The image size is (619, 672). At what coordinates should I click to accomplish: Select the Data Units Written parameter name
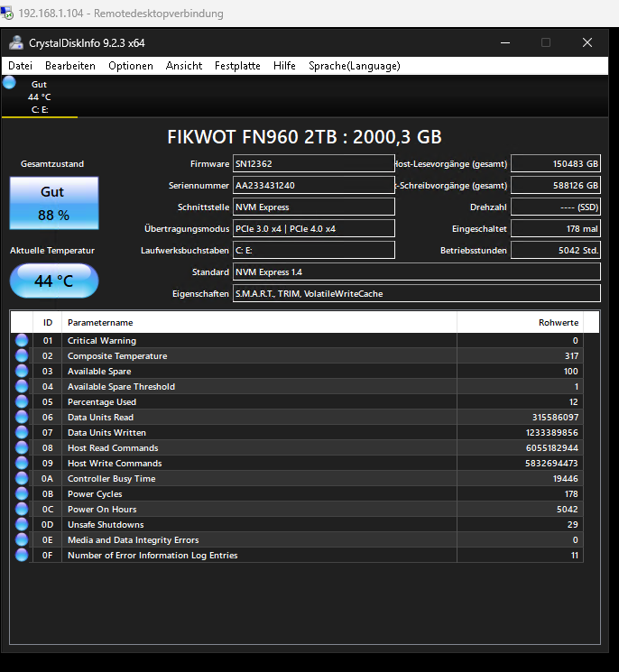[106, 432]
